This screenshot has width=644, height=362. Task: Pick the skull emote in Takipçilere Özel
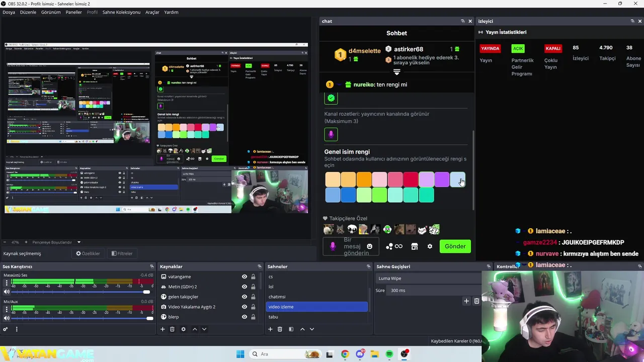click(352, 230)
